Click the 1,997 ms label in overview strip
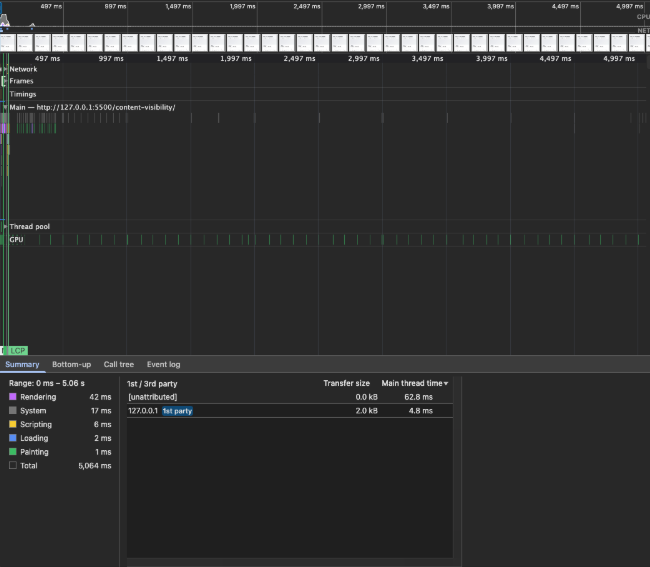 coord(243,6)
